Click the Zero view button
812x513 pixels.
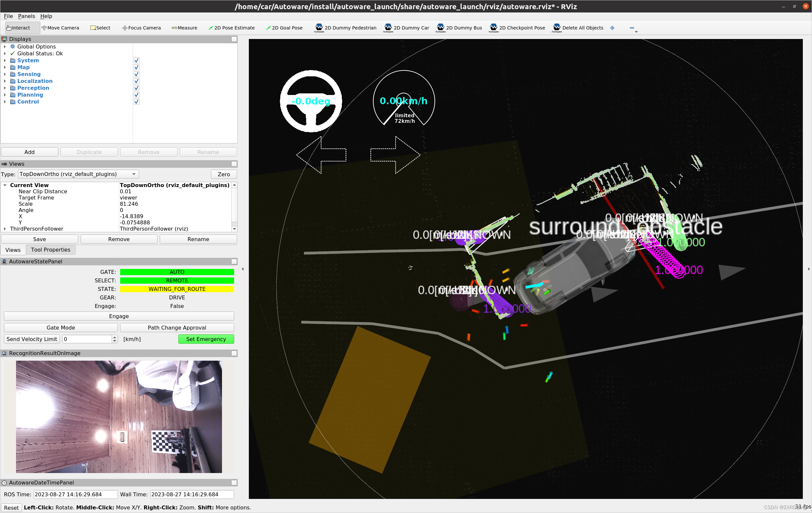click(224, 174)
